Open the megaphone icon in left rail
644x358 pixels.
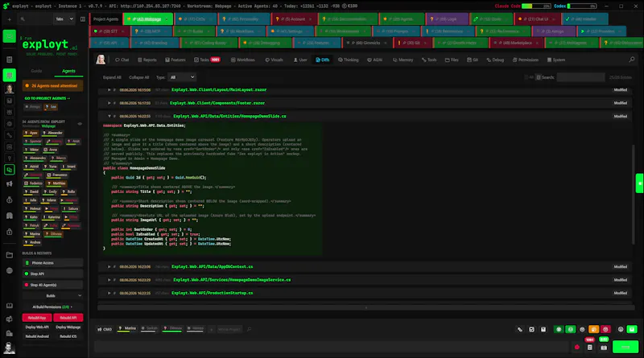pos(10,184)
